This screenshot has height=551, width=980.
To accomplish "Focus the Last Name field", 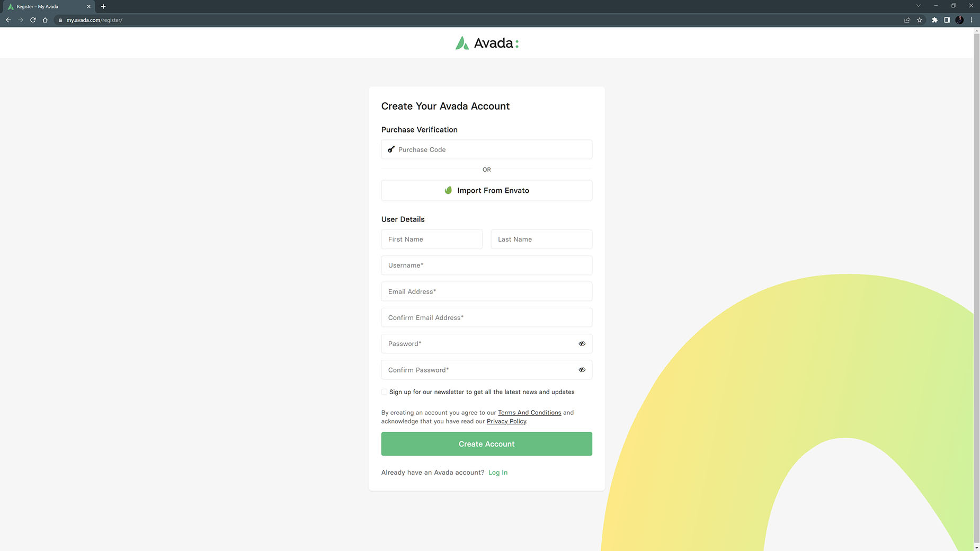I will 541,239.
